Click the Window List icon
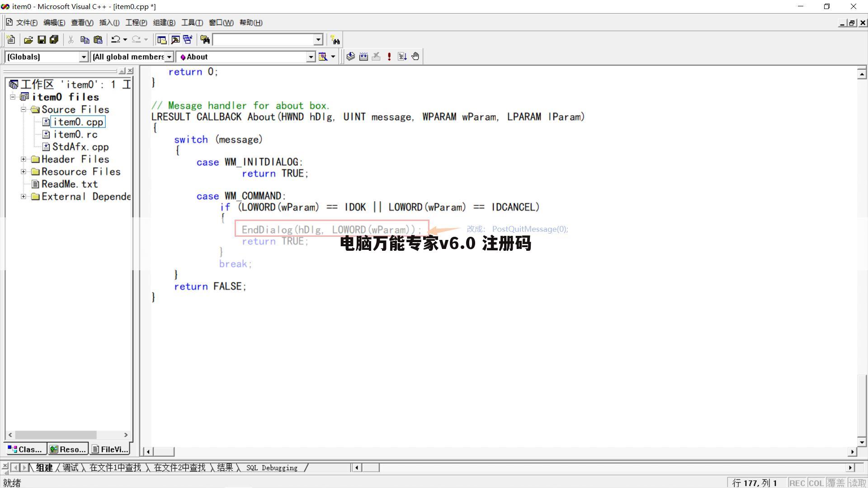This screenshot has height=488, width=868. point(188,40)
